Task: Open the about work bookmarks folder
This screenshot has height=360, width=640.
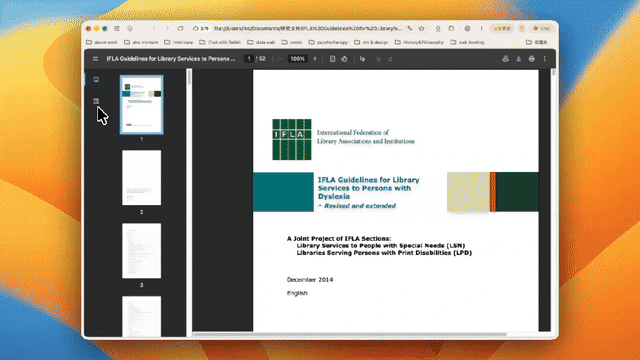Action: 102,42
